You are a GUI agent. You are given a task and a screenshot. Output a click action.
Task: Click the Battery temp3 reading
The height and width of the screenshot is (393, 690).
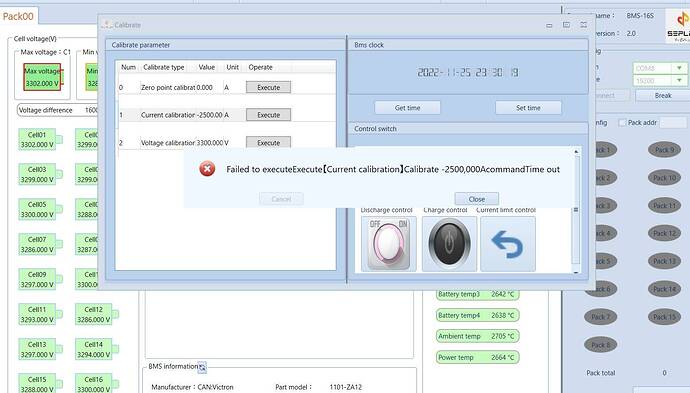coord(477,294)
